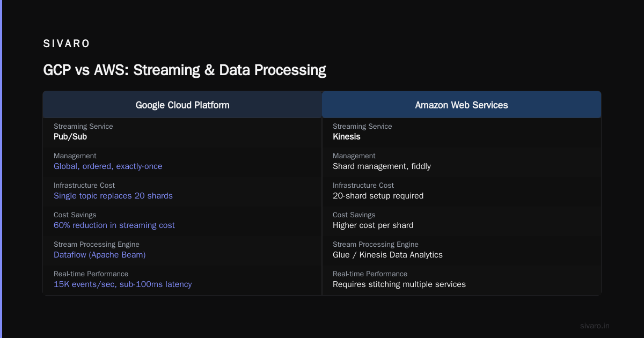
Task: Select 'Higher cost per shard'
Action: (373, 225)
